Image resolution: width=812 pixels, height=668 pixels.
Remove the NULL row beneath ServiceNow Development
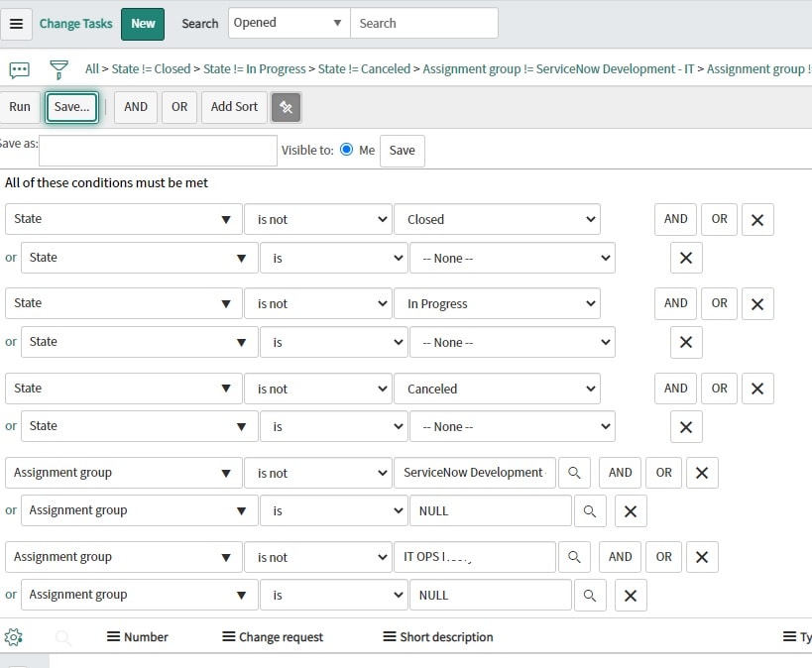click(631, 511)
